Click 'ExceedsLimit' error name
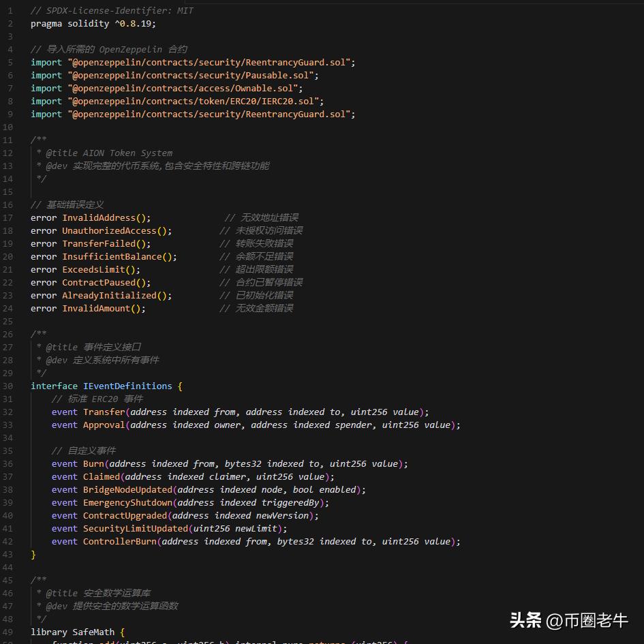 click(x=93, y=269)
